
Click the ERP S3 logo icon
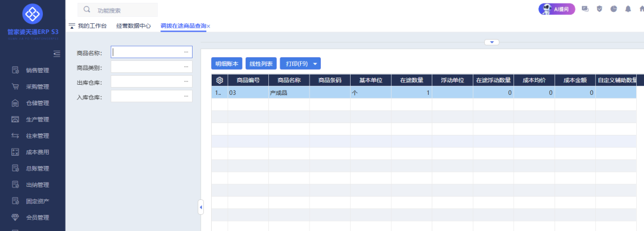(32, 14)
